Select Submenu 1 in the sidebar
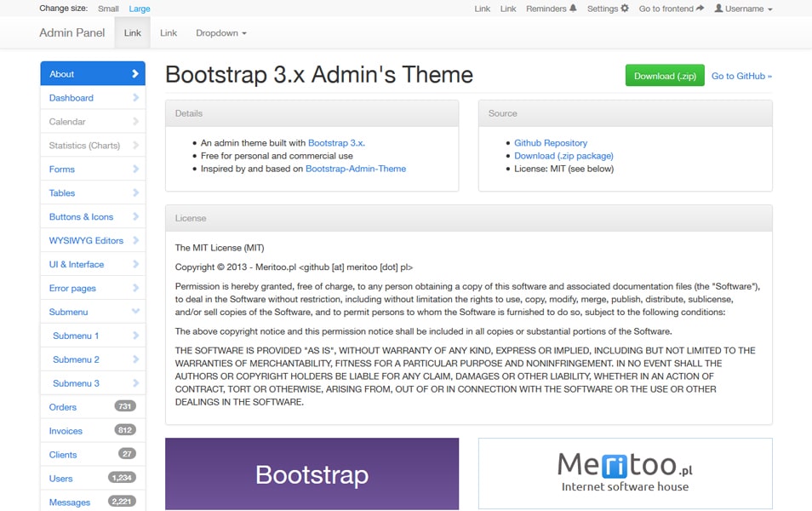 (x=93, y=336)
